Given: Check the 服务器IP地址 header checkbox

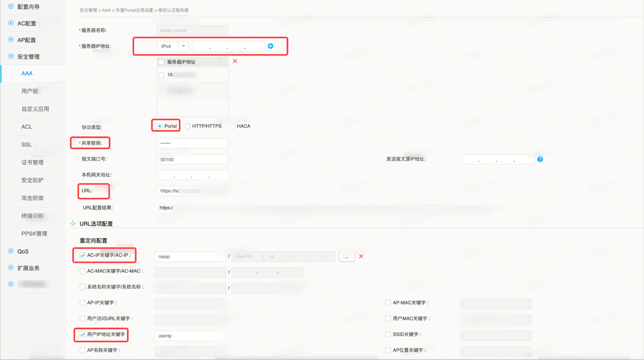Looking at the screenshot, I should click(x=161, y=62).
